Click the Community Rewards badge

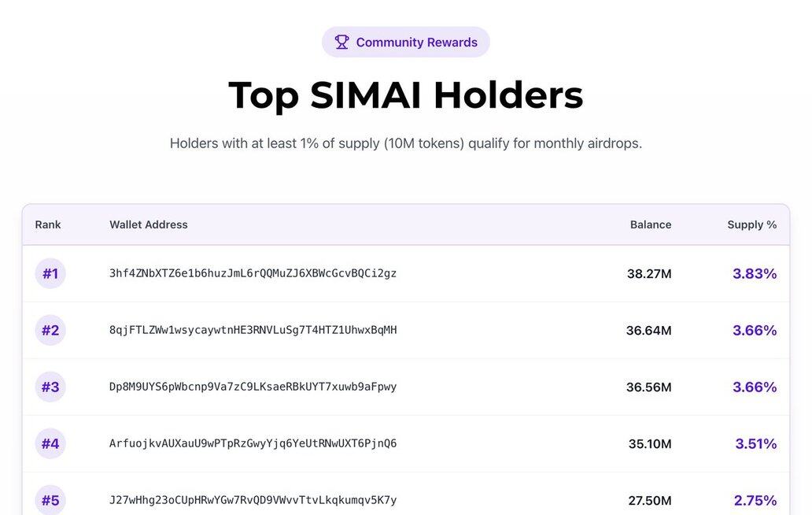[x=405, y=43]
